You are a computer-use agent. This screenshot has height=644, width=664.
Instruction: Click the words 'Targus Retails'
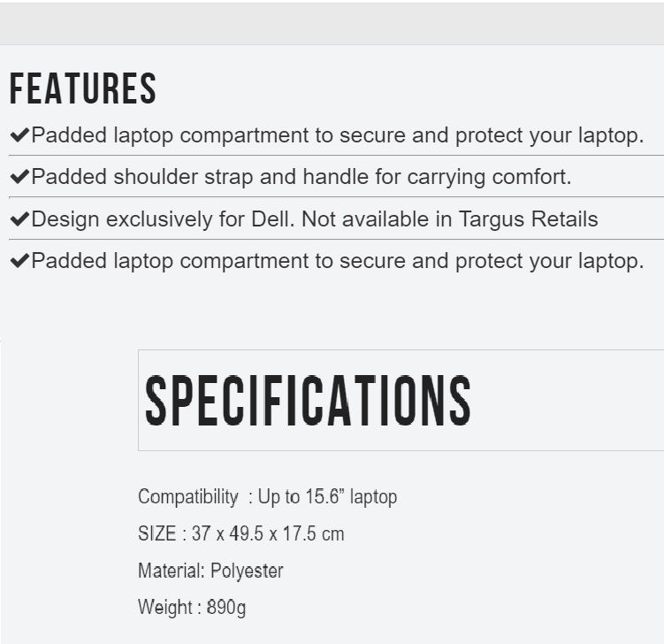(528, 219)
